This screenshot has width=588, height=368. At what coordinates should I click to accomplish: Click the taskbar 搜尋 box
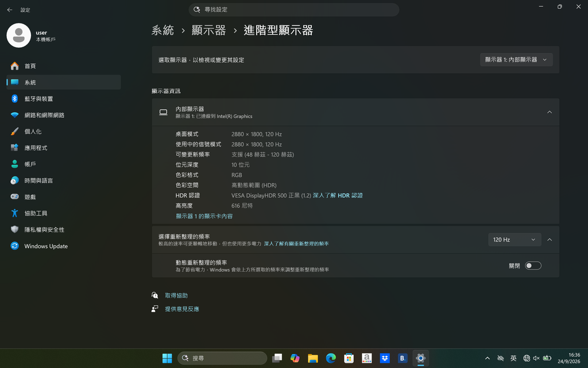(x=222, y=358)
